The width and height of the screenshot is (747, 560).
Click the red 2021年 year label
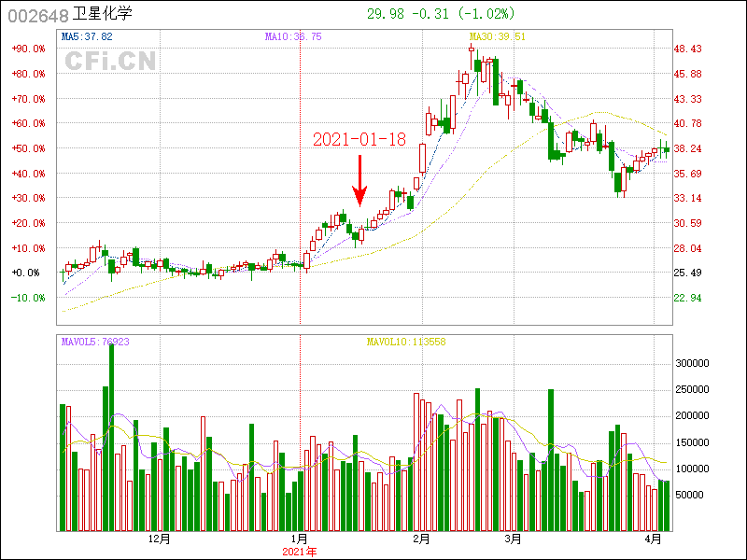300,552
